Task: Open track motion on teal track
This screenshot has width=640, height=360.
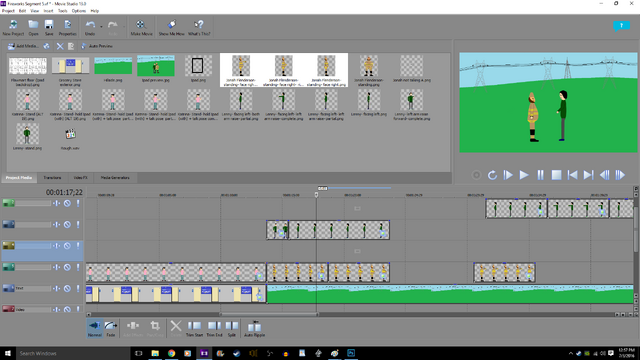Action: point(56,267)
